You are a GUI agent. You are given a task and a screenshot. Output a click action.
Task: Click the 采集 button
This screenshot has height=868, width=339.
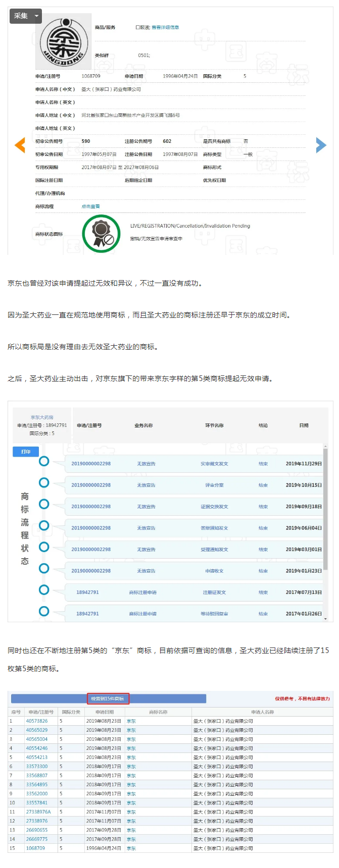click(21, 16)
